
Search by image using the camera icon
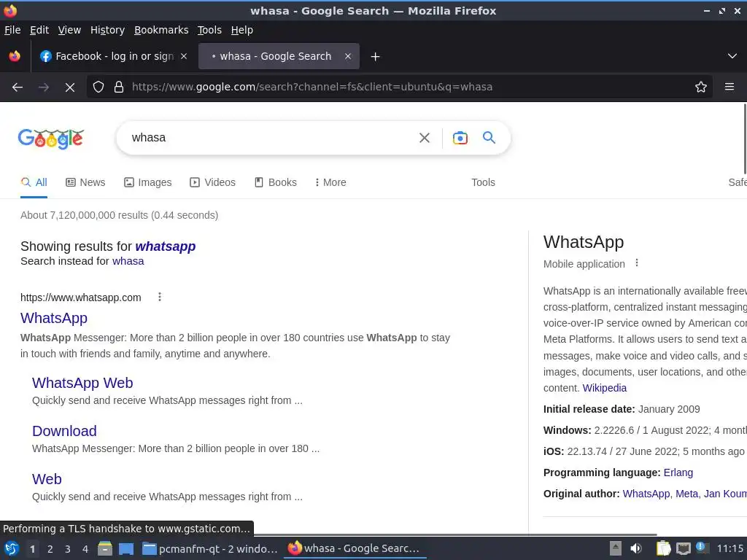tap(460, 138)
